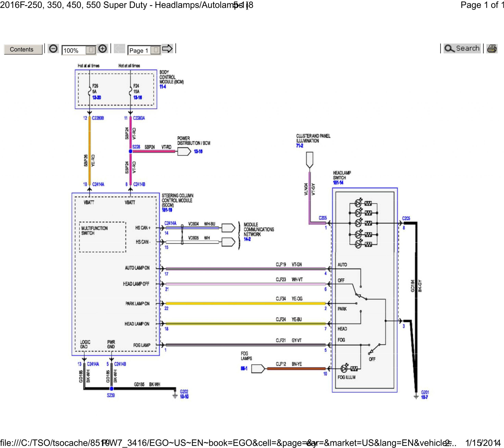Follow Headlamp Switch reference 151-14

(338, 183)
